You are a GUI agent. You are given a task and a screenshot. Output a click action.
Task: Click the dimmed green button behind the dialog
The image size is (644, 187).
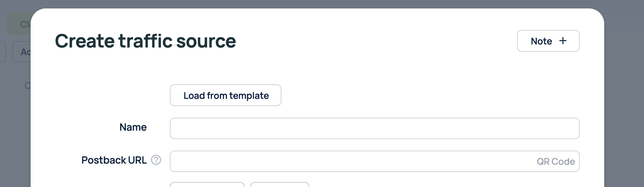19,24
